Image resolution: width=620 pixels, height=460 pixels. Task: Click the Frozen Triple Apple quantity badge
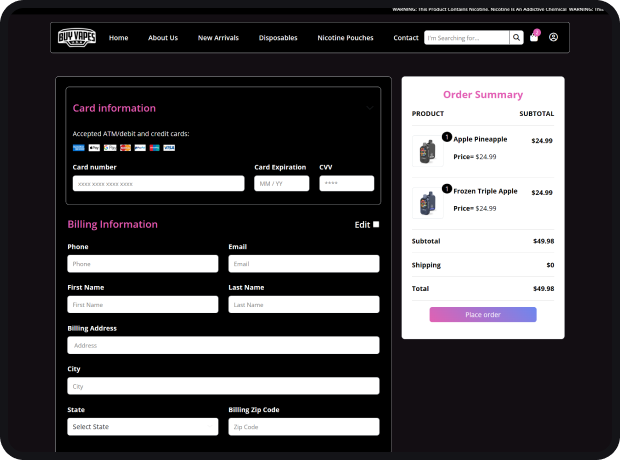pos(447,189)
